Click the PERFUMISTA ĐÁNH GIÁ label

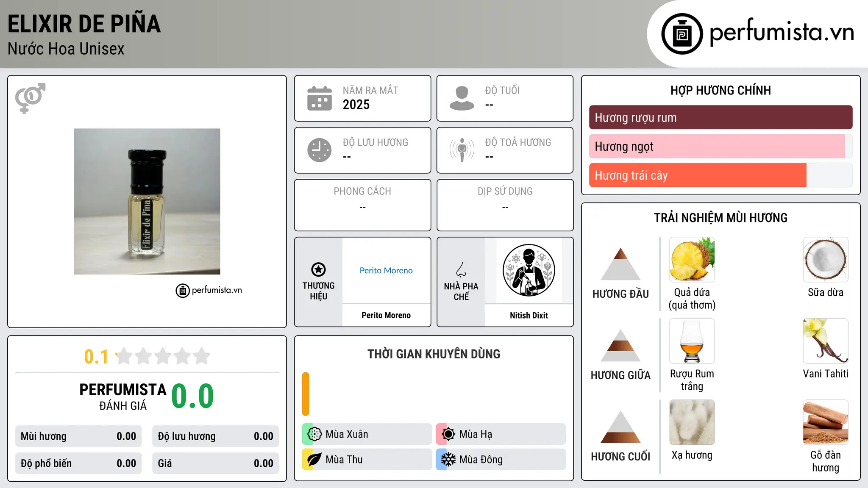coord(123,396)
